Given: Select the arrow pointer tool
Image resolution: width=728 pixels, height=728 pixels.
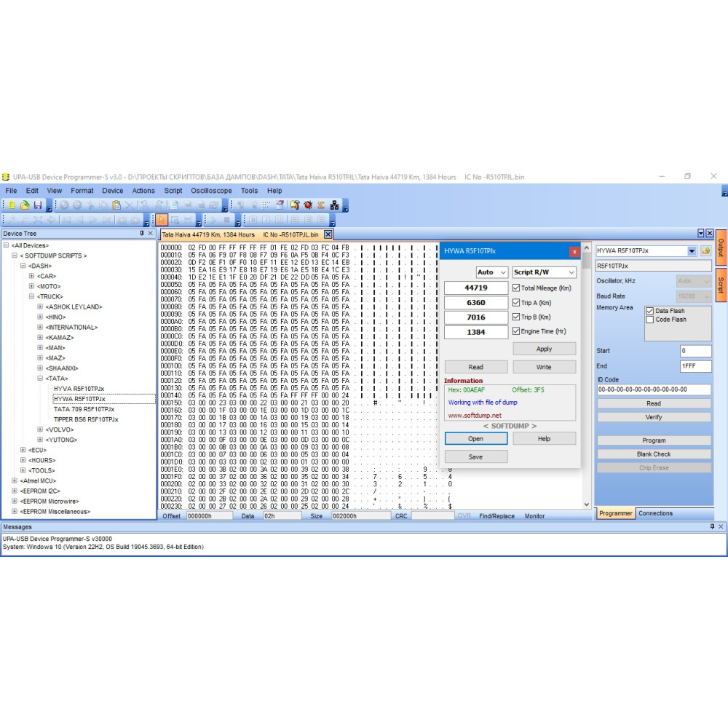Looking at the screenshot, I should pos(162,220).
